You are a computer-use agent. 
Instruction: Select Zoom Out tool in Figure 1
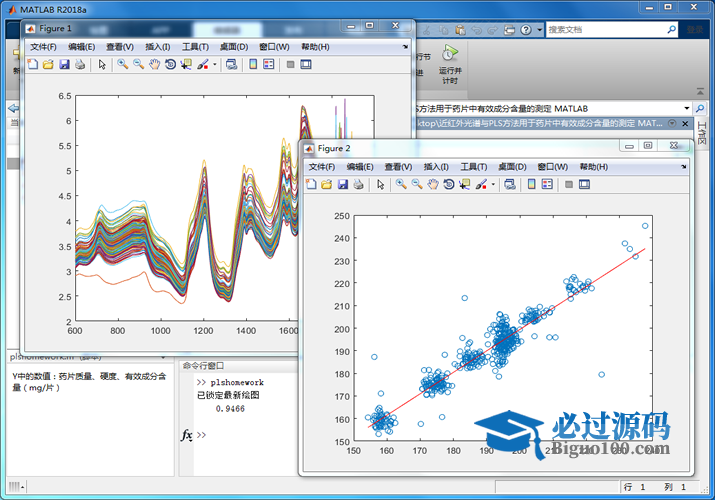[138, 64]
